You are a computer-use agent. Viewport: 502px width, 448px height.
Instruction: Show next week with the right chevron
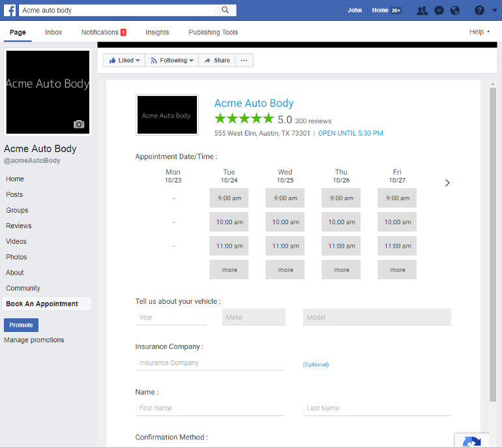tap(447, 183)
